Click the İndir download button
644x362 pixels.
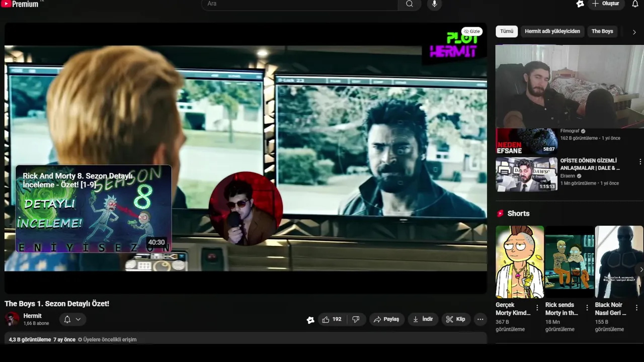point(423,319)
